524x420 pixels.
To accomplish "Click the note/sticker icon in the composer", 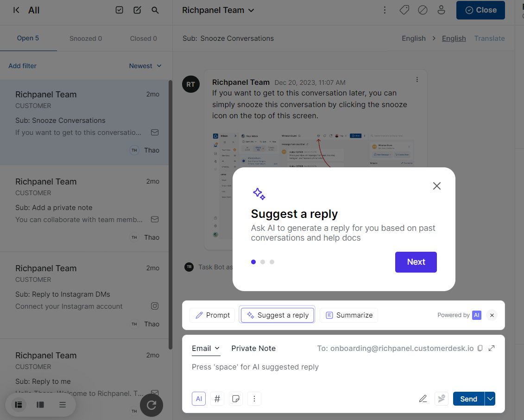I will click(236, 399).
